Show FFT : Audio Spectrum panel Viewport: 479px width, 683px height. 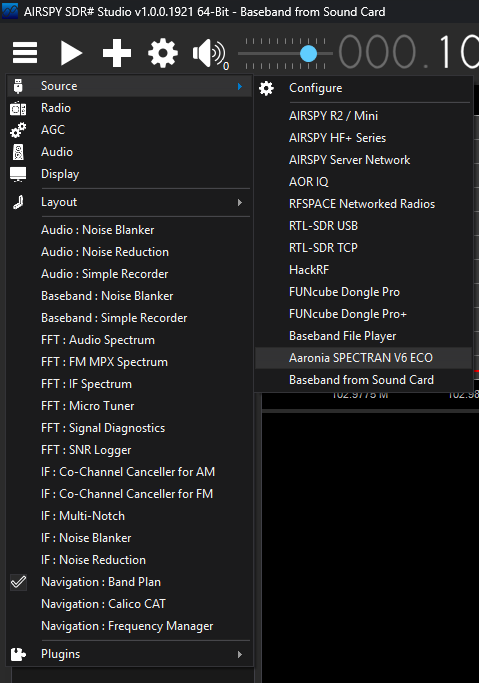tap(130, 340)
